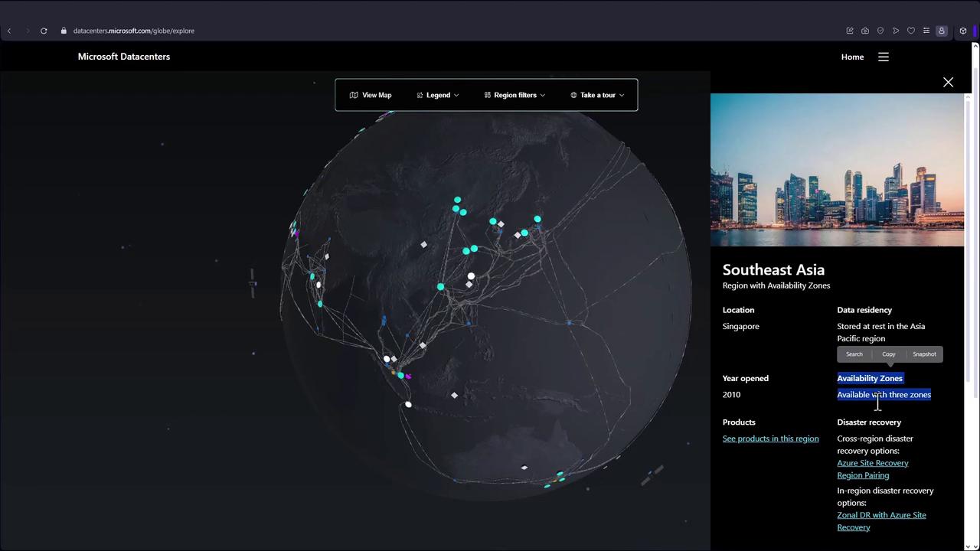Click Cross-region disaster recovery options text
This screenshot has width=980, height=551.
(x=875, y=445)
